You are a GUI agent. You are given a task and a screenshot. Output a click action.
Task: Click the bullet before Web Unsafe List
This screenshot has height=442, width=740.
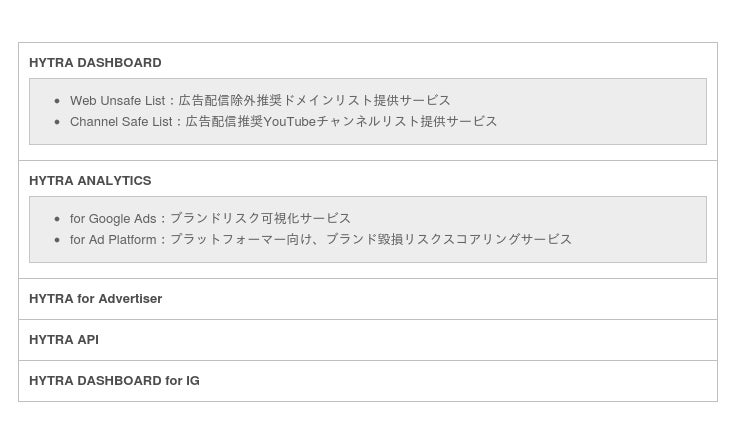tap(57, 101)
